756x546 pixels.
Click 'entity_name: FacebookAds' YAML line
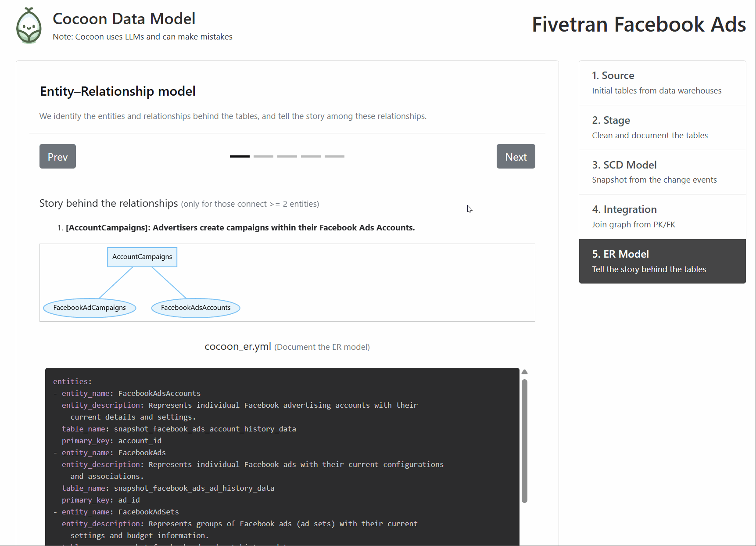[x=114, y=453]
